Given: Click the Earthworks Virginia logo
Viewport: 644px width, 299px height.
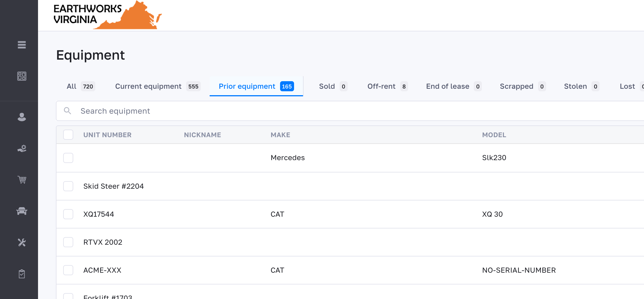Looking at the screenshot, I should pos(107,15).
